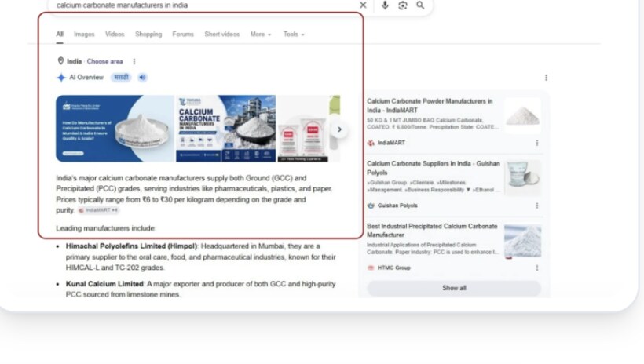This screenshot has height=364, width=644.
Task: Start voice search with microphone icon
Action: [x=385, y=5]
